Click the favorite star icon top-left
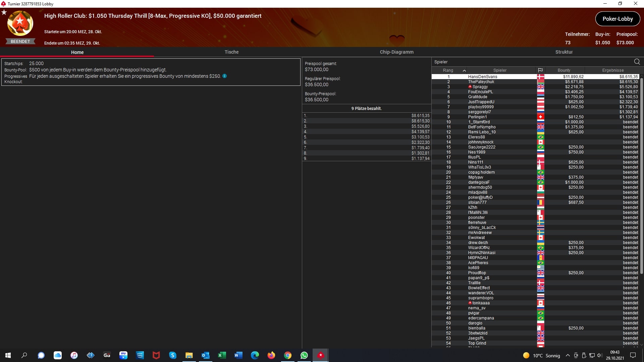This screenshot has height=362, width=644. tap(4, 12)
